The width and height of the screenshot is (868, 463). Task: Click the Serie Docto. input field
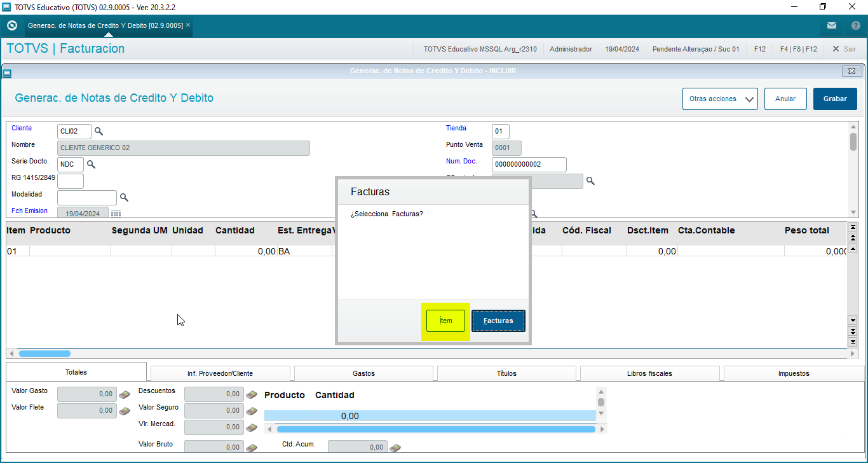pyautogui.click(x=71, y=164)
